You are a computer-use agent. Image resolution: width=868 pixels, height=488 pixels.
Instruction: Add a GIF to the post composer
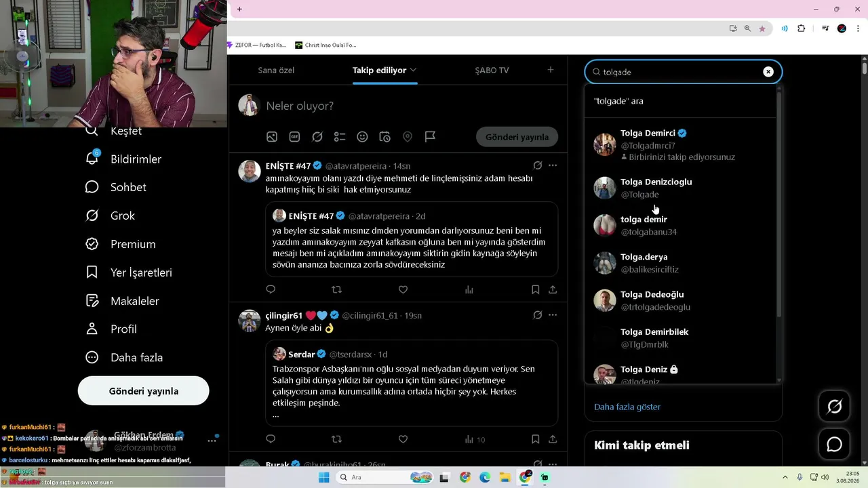point(294,137)
